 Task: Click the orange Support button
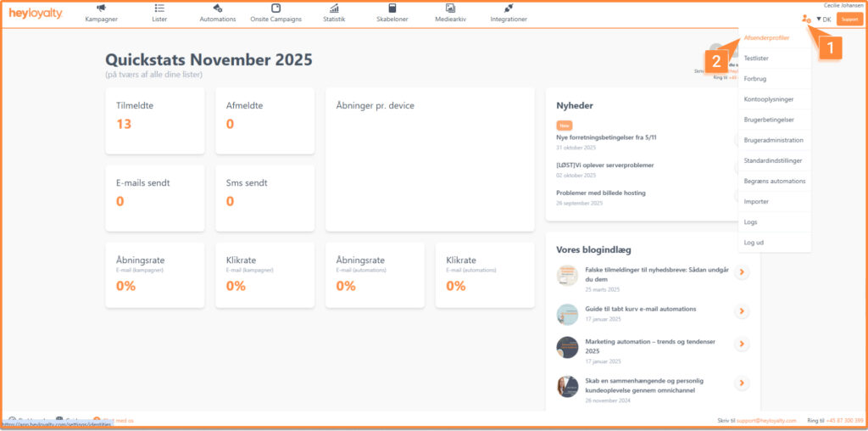point(849,19)
